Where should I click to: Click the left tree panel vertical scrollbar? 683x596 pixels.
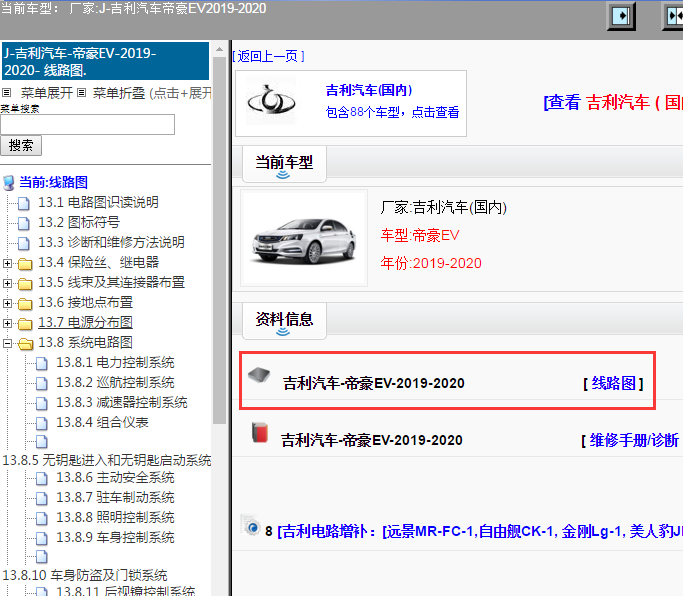[x=220, y=240]
